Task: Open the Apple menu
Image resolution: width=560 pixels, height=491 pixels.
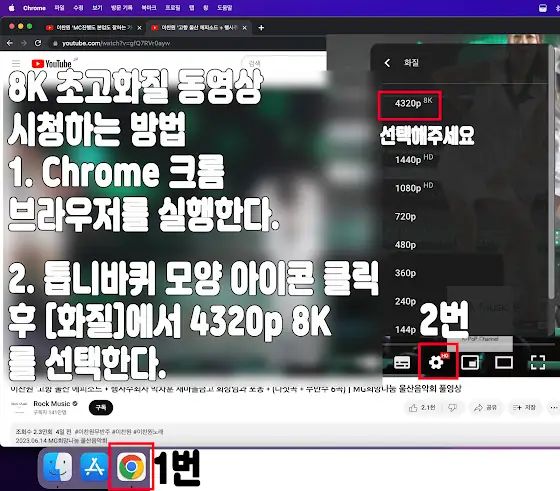Action: [x=12, y=7]
